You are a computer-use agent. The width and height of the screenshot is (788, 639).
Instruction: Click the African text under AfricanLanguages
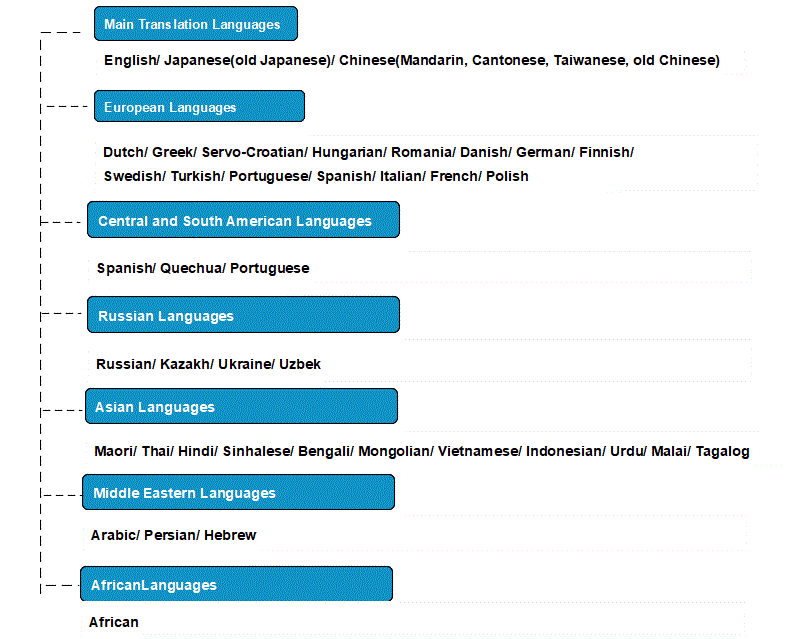pos(114,622)
